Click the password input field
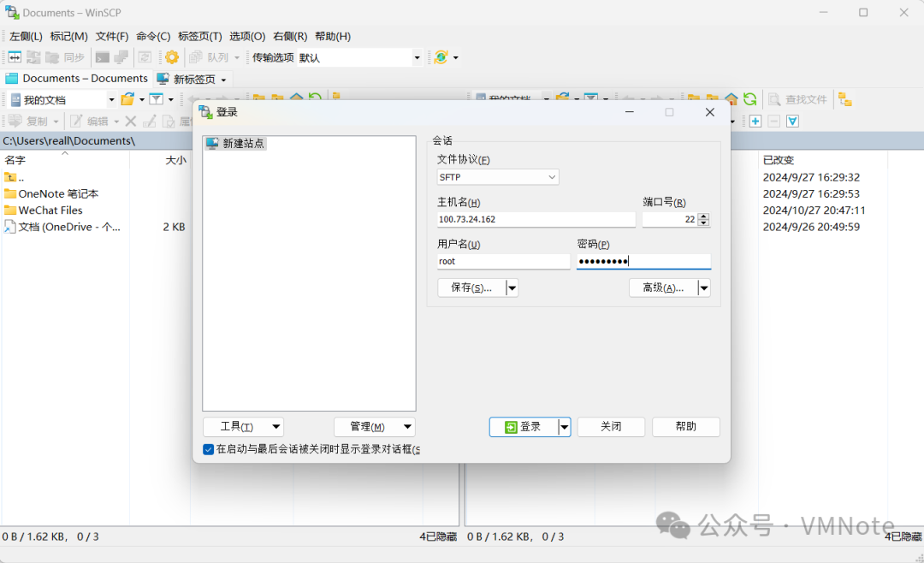The height and width of the screenshot is (563, 924). 643,261
